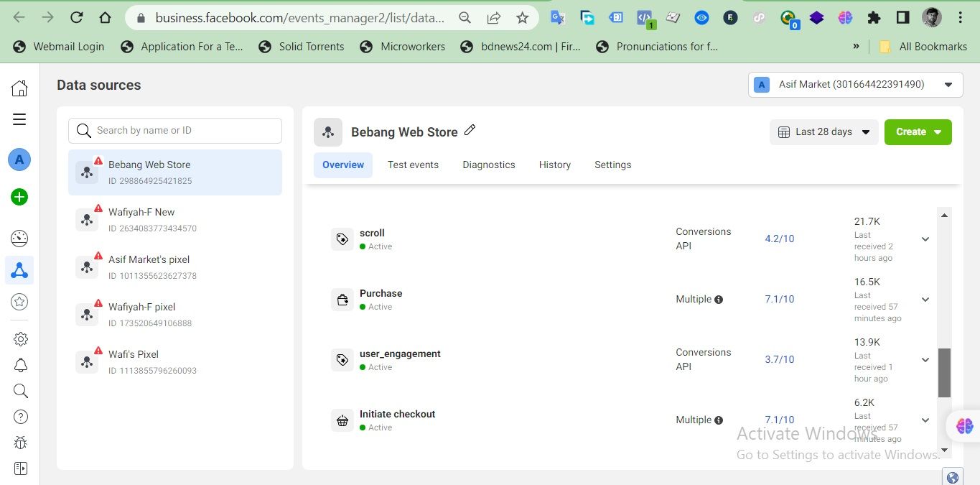Click the bug report icon in sidebar
This screenshot has width=980, height=485.
[20, 443]
